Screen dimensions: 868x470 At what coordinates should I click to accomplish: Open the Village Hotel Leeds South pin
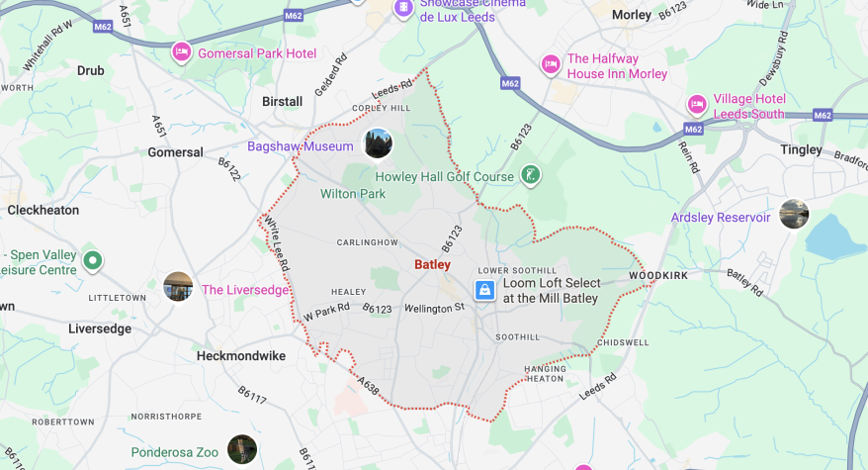[697, 105]
